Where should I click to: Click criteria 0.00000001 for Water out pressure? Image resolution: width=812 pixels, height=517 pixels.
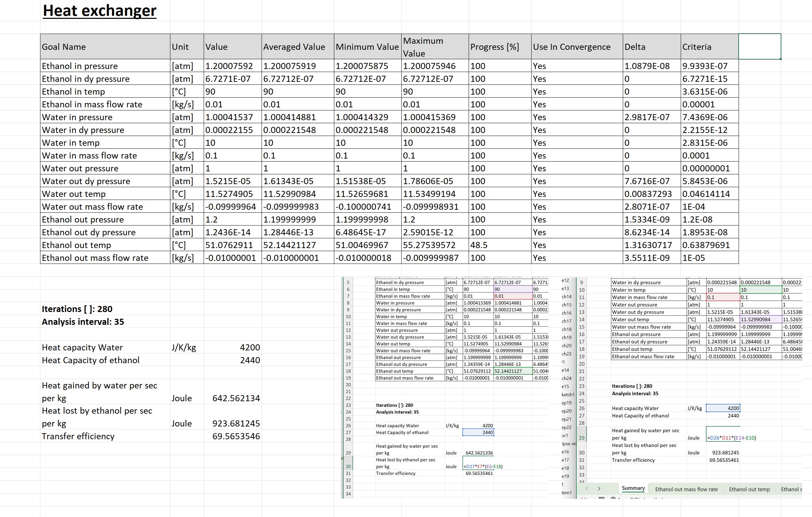pyautogui.click(x=709, y=168)
